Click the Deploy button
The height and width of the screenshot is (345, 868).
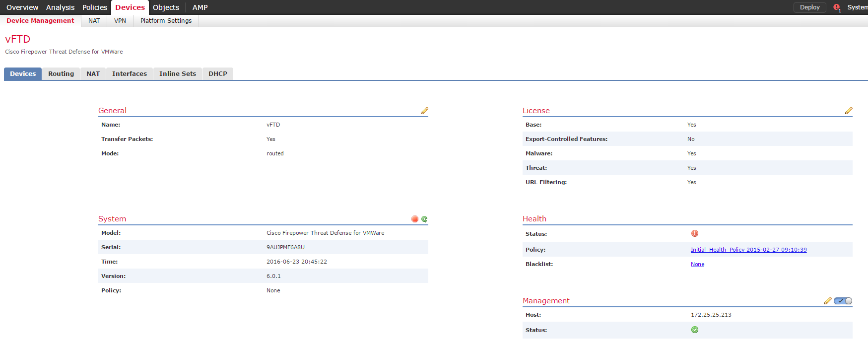click(x=810, y=7)
